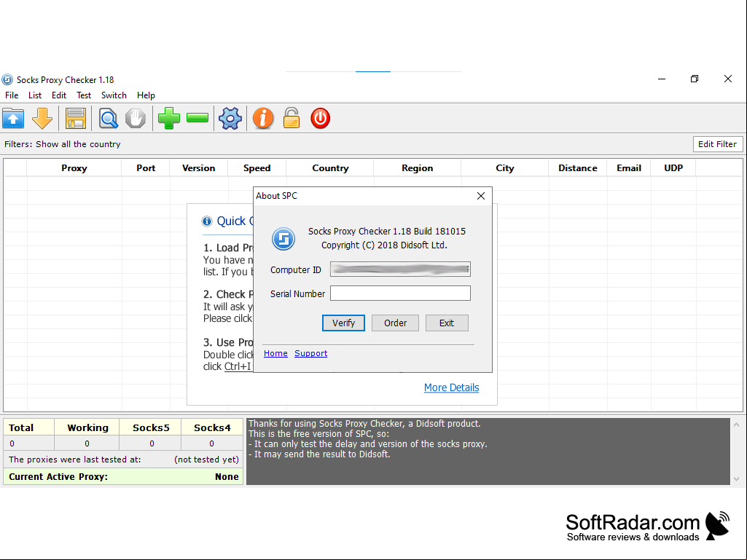Sort by the Country column header

point(330,168)
